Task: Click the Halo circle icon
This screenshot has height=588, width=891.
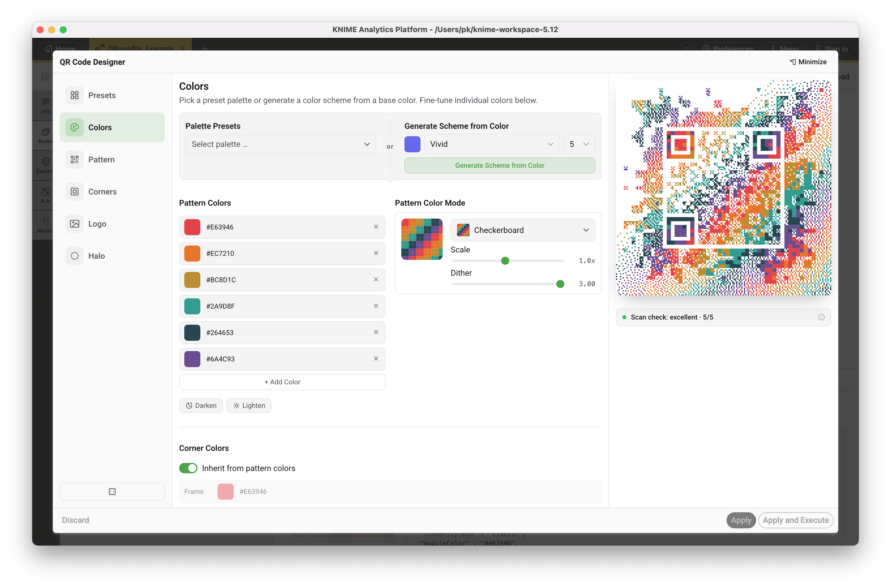Action: [x=75, y=256]
